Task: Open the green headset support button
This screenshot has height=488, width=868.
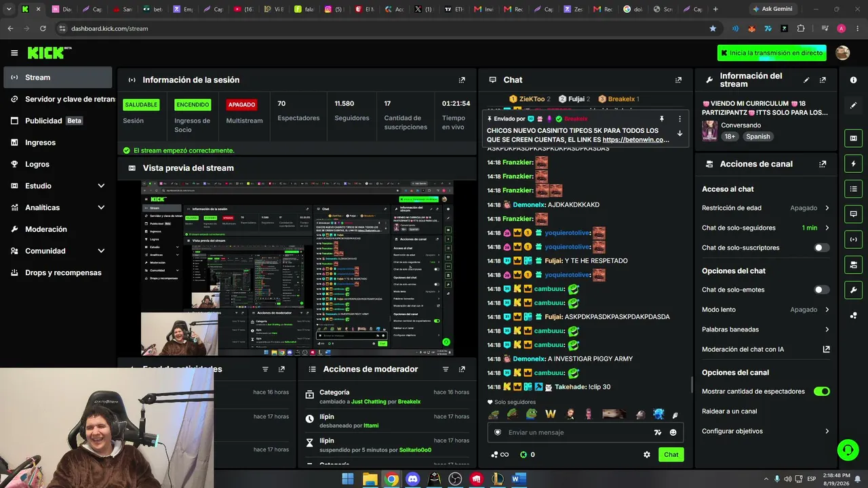Action: click(x=847, y=449)
